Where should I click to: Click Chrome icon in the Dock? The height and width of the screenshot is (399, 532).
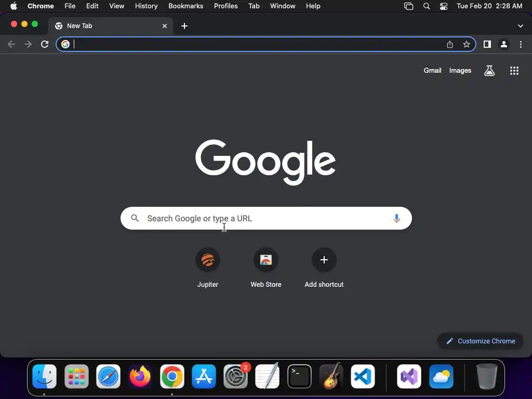click(x=172, y=376)
